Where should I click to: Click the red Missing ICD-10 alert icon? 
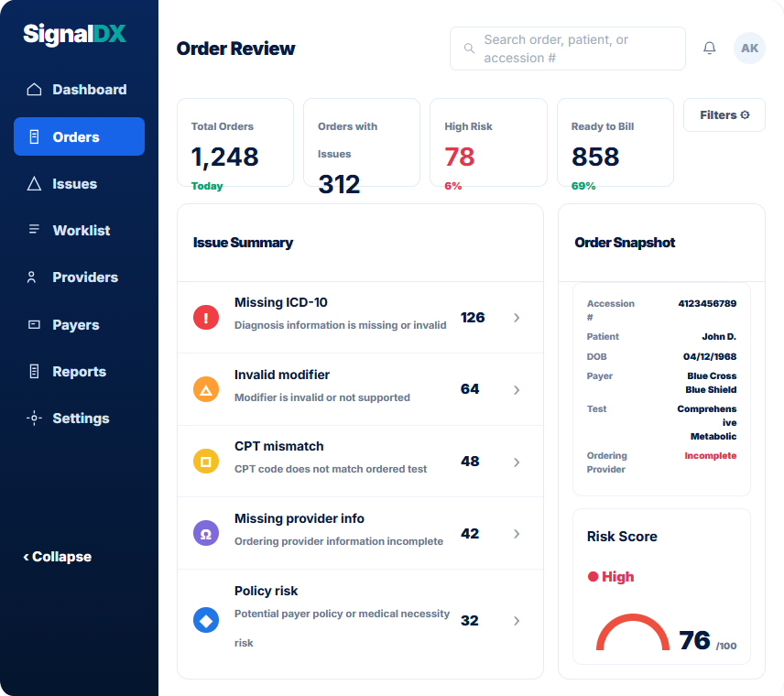point(206,318)
